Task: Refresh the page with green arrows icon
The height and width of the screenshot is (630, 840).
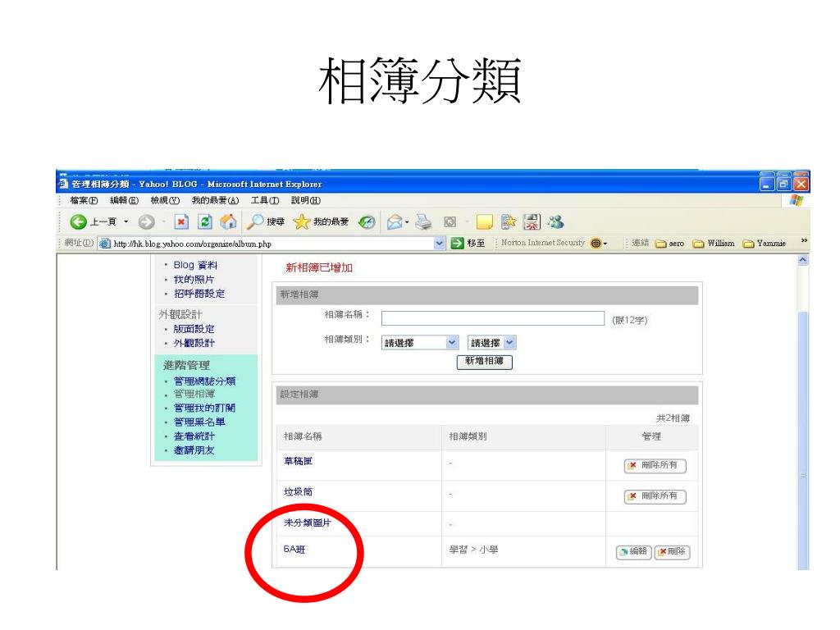Action: (204, 221)
